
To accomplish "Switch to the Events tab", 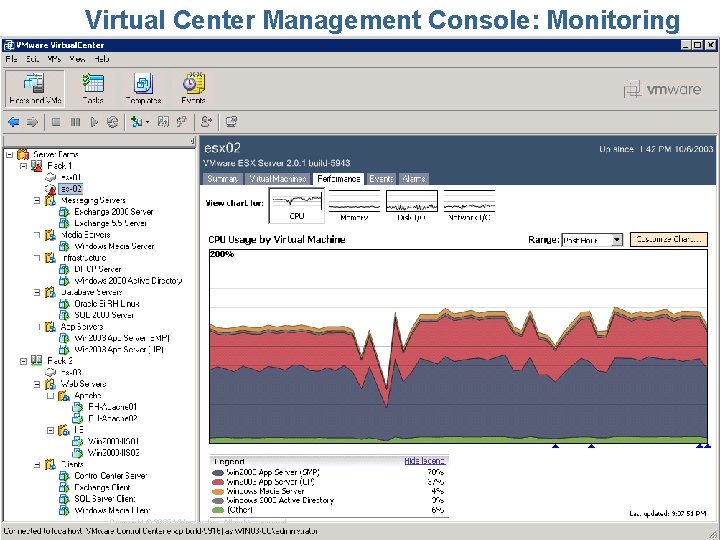I will click(381, 179).
